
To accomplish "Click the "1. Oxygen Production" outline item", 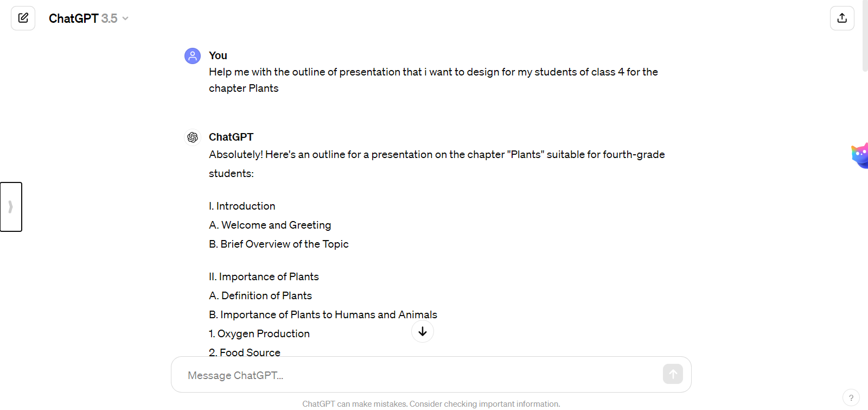I will tap(259, 333).
